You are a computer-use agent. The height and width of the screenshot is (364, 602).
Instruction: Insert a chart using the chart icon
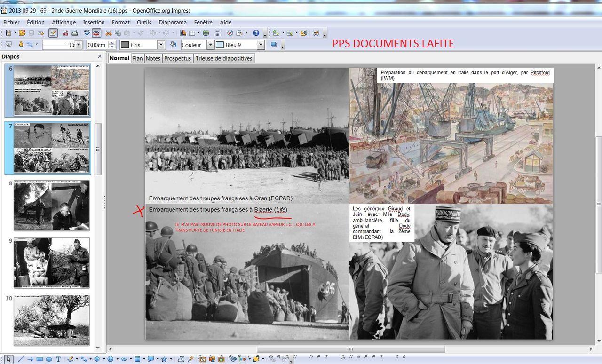[x=183, y=33]
